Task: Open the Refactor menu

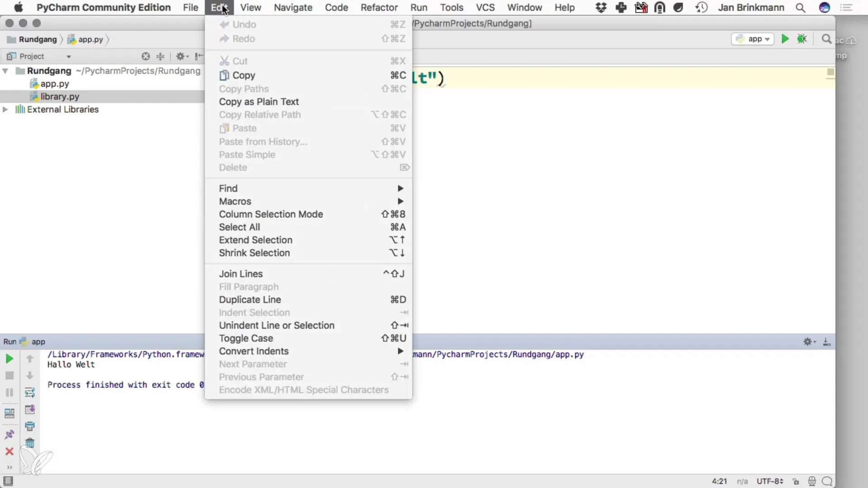Action: (379, 8)
